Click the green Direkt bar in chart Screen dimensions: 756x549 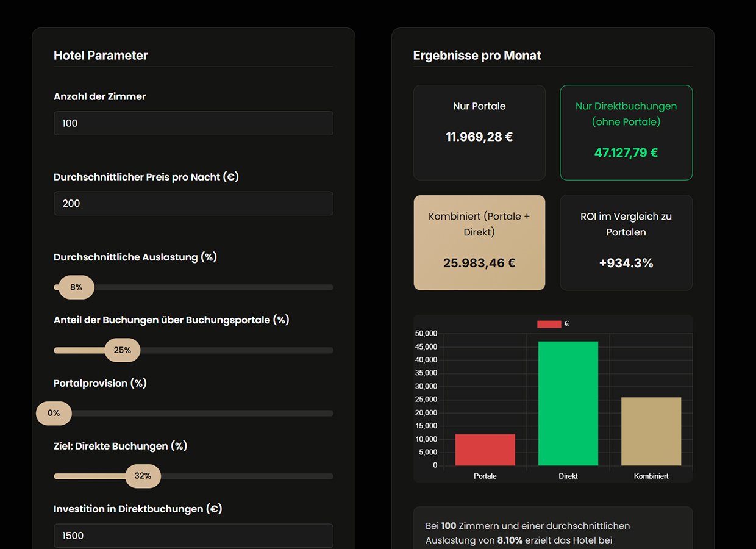568,403
